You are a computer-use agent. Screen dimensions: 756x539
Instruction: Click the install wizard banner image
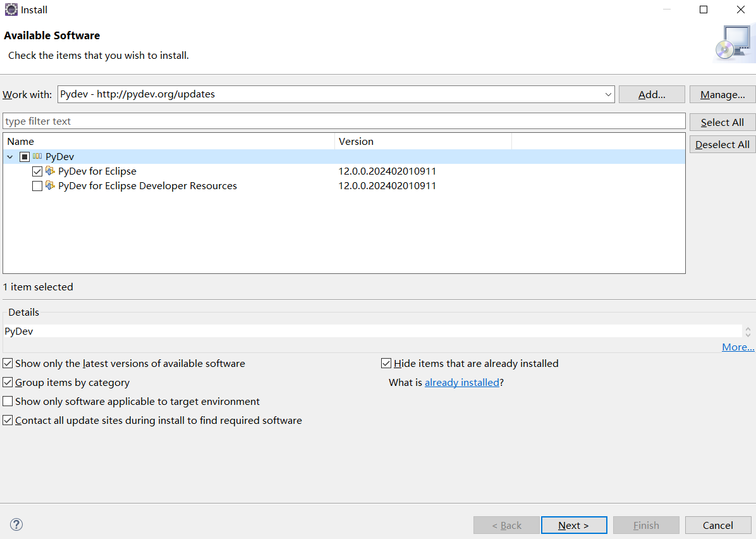pos(734,44)
